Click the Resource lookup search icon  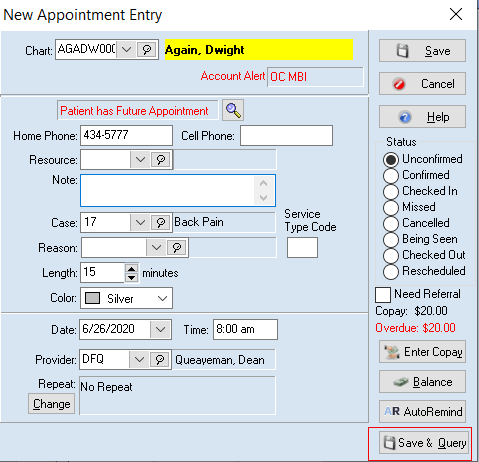click(161, 160)
